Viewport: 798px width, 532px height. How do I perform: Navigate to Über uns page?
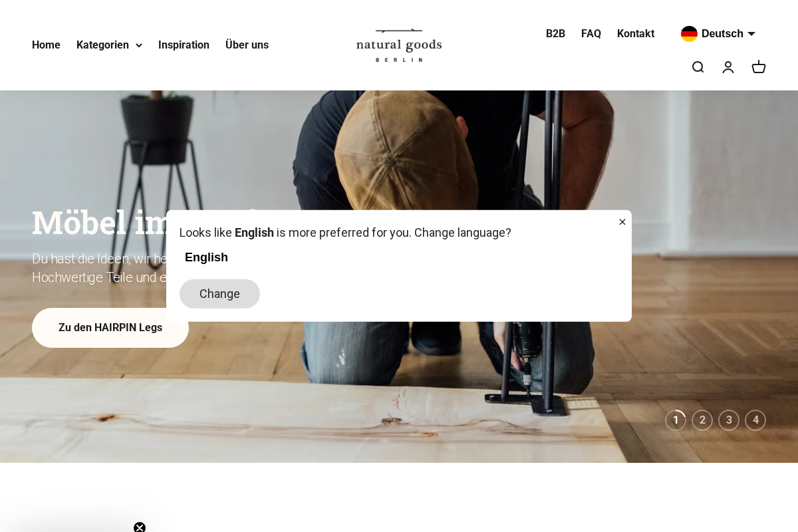point(247,45)
